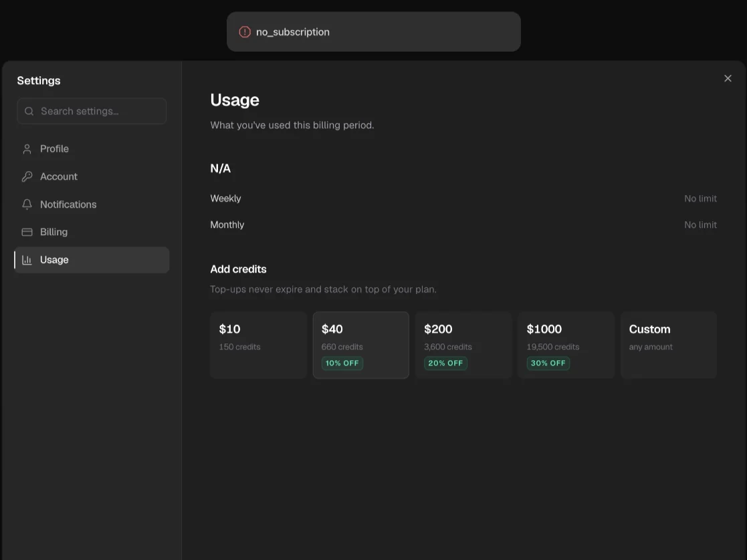The image size is (747, 560).
Task: Click the Usage bar chart icon
Action: [x=27, y=260]
